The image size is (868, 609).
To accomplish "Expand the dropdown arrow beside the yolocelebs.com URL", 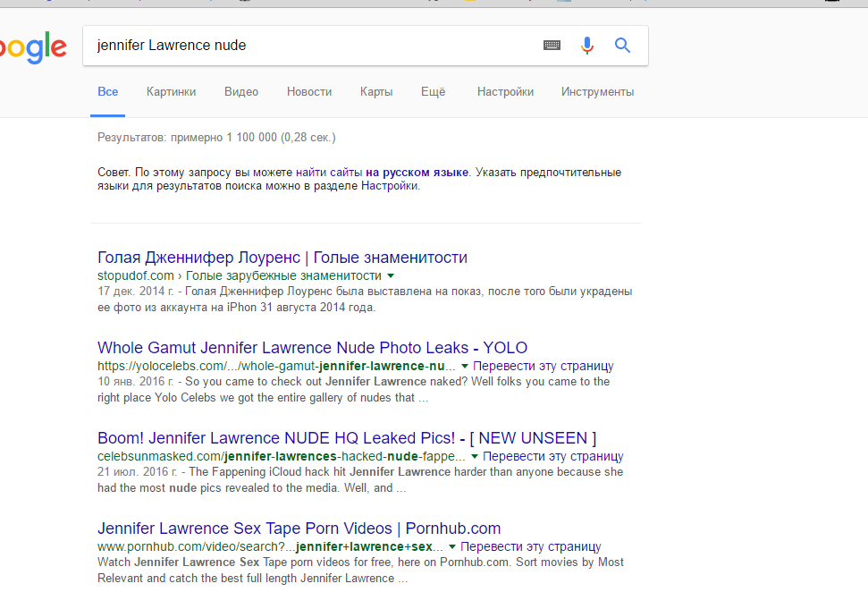I will (464, 367).
